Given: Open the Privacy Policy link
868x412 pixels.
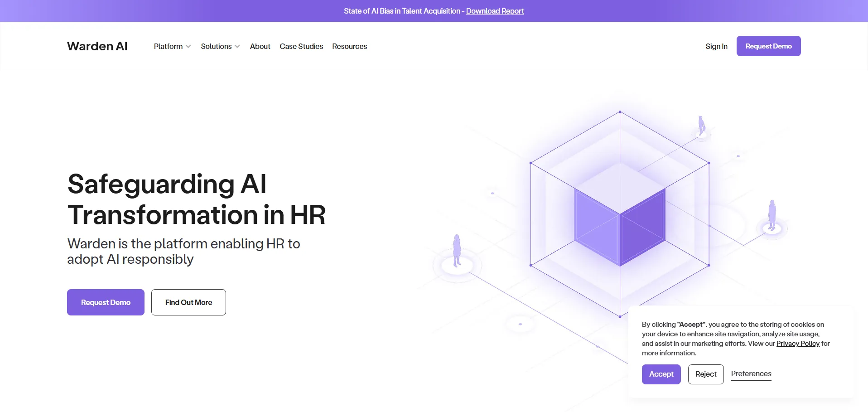Looking at the screenshot, I should click(x=798, y=344).
